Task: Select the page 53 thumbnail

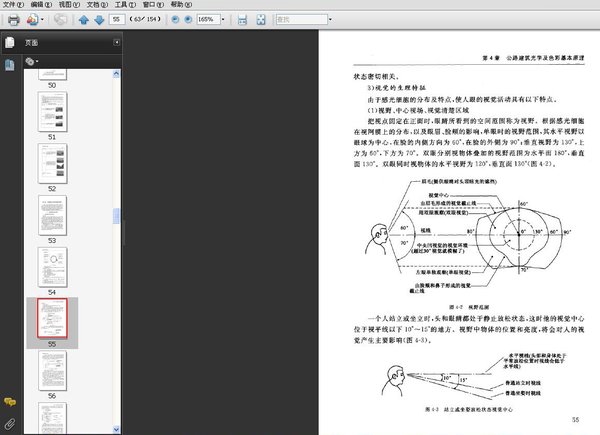Action: [52, 213]
